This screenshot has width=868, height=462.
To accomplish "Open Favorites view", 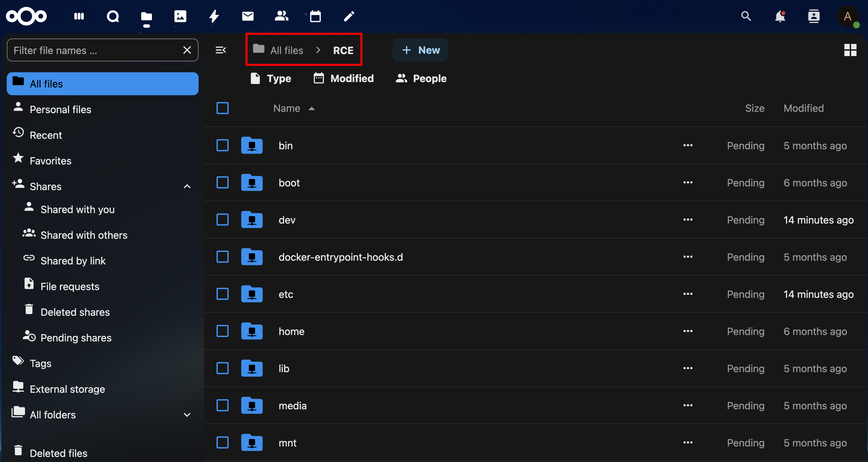I will click(103, 161).
